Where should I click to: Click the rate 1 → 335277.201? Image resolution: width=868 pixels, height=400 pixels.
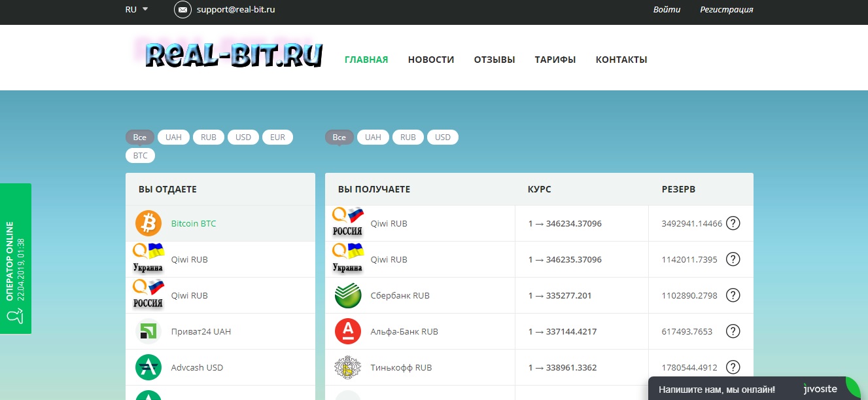pos(560,296)
